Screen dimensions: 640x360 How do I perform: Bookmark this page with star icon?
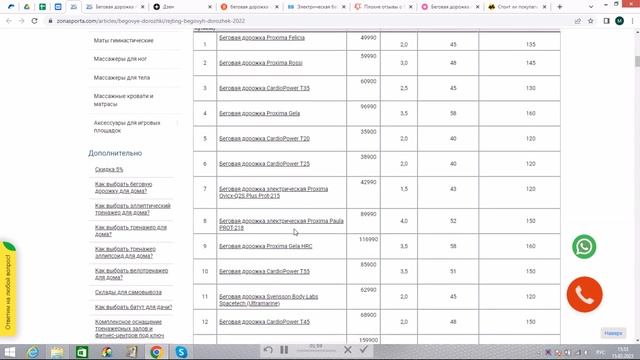click(x=591, y=21)
